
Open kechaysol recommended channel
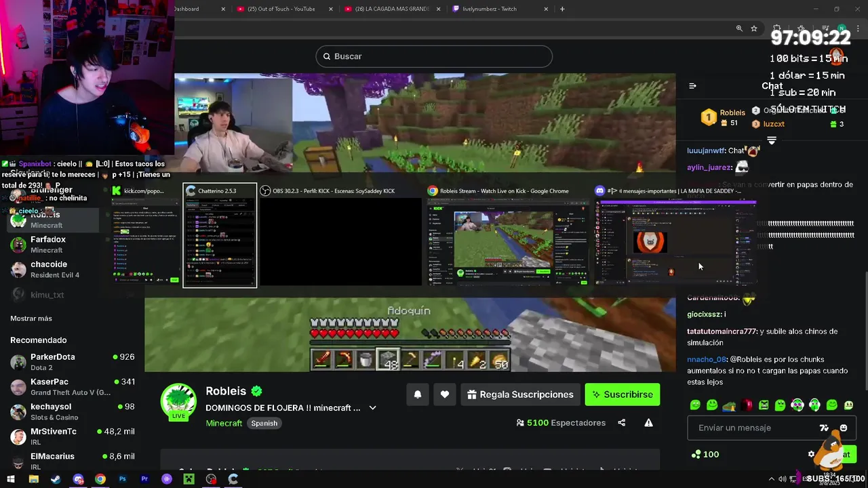pos(73,412)
